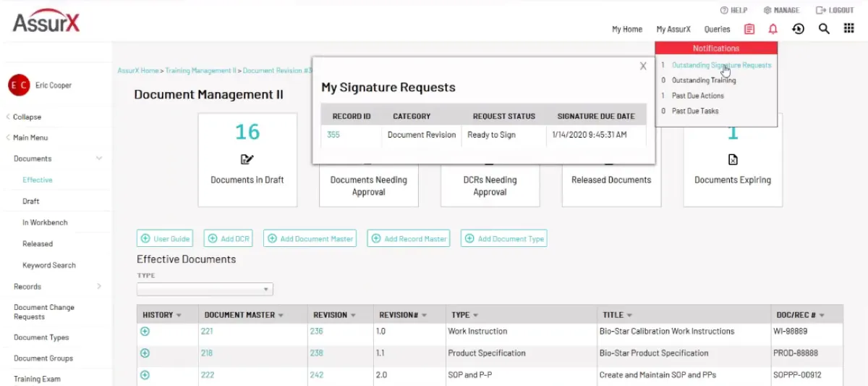Select Keyword Search in sidebar
Viewport: 868px width, 386px height.
click(49, 265)
